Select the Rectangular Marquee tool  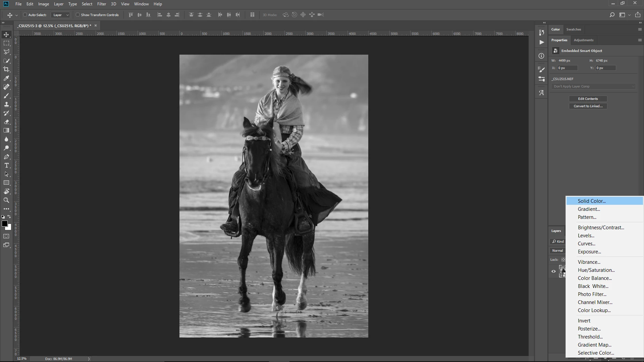click(6, 43)
